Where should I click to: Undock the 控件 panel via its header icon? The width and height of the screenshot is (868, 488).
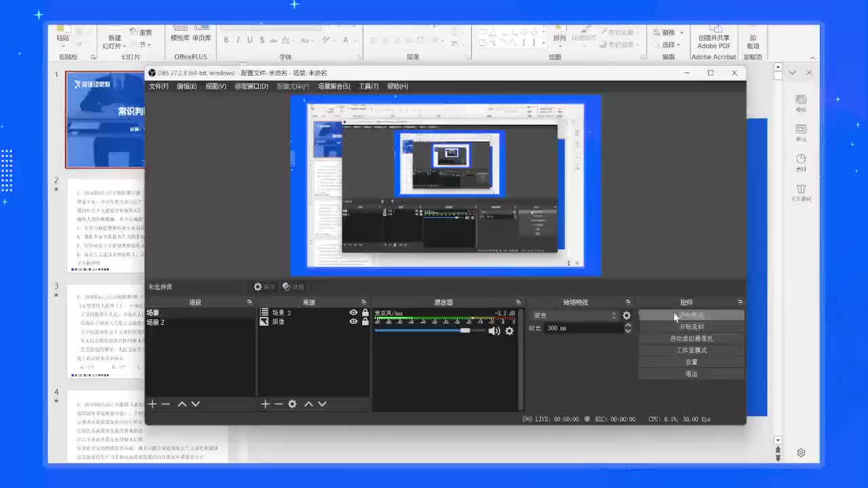[740, 302]
